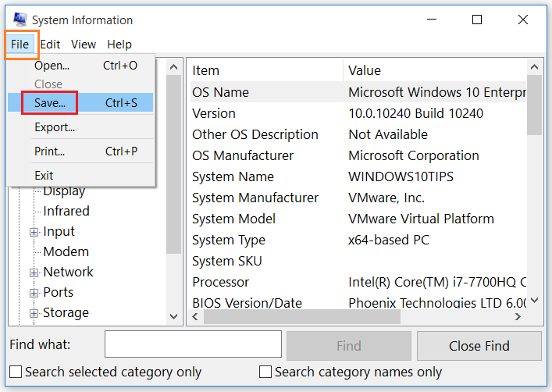The height and width of the screenshot is (392, 552).
Task: Click horizontal scrollbar left arrow
Action: tap(195, 316)
